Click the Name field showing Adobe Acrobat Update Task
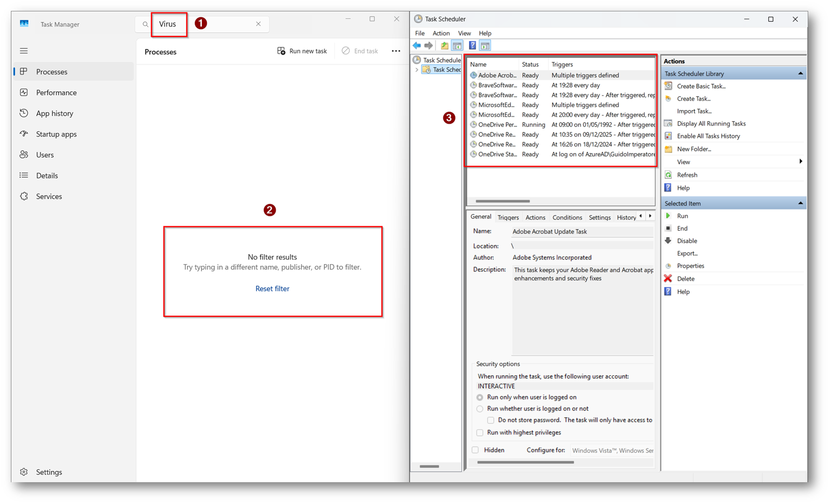This screenshot has height=504, width=830. tap(582, 231)
